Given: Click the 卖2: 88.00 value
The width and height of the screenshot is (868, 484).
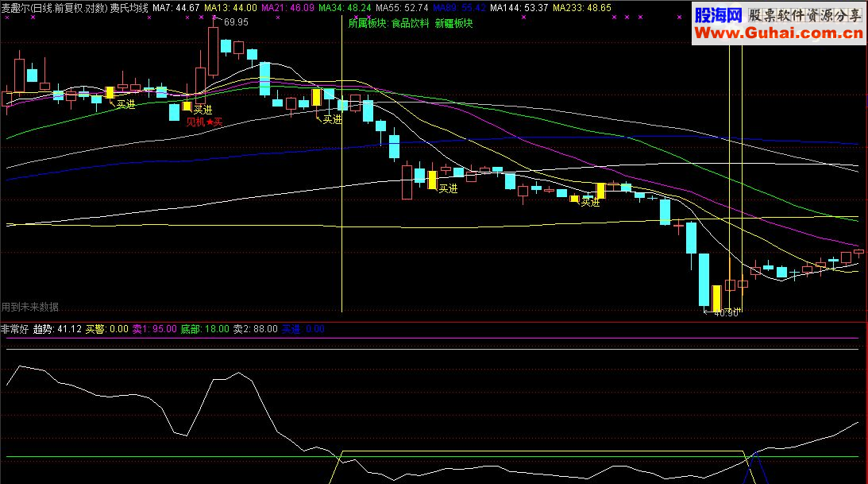Looking at the screenshot, I should (x=255, y=329).
